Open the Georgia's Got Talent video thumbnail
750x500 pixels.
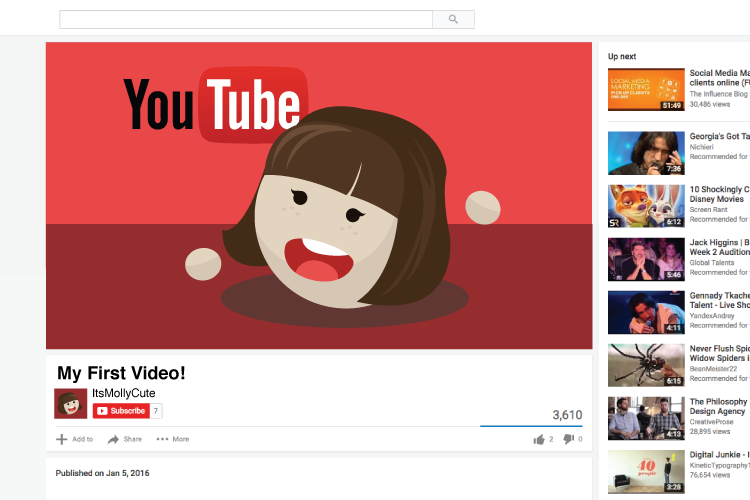pos(646,152)
